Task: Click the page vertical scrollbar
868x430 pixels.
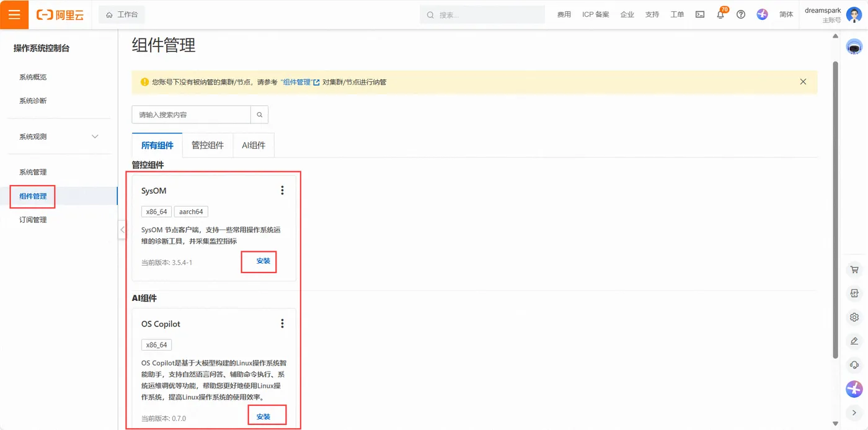Action: pyautogui.click(x=835, y=210)
